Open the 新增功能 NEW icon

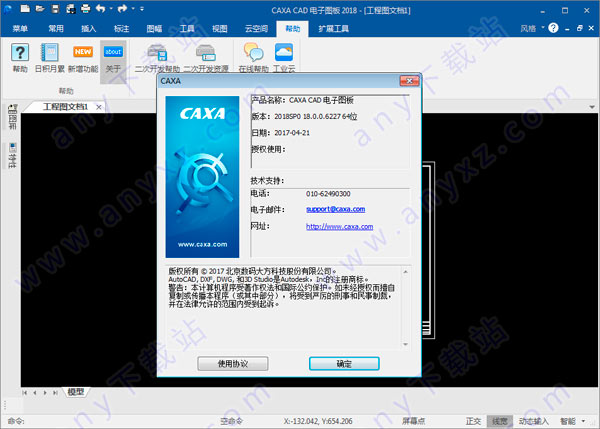[83, 58]
